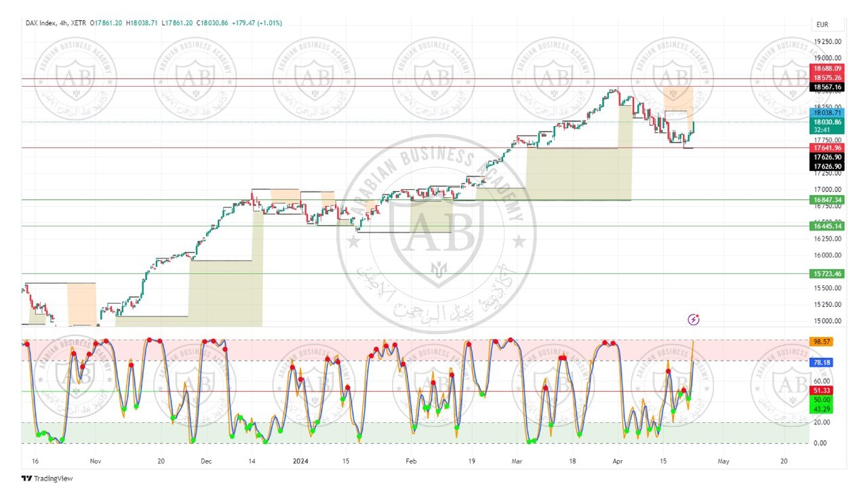868x488 pixels.
Task: Click the +179.47 (+1.01%) change value
Action: point(257,23)
